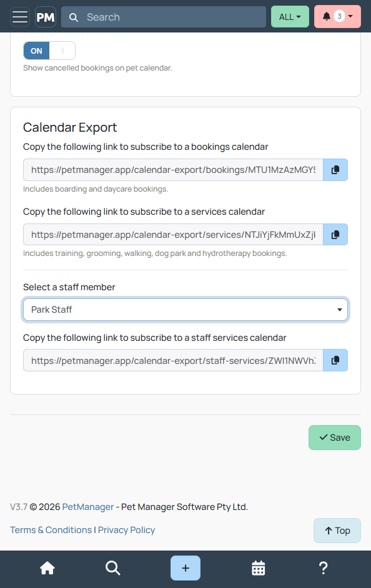Open help question mark icon

324,568
